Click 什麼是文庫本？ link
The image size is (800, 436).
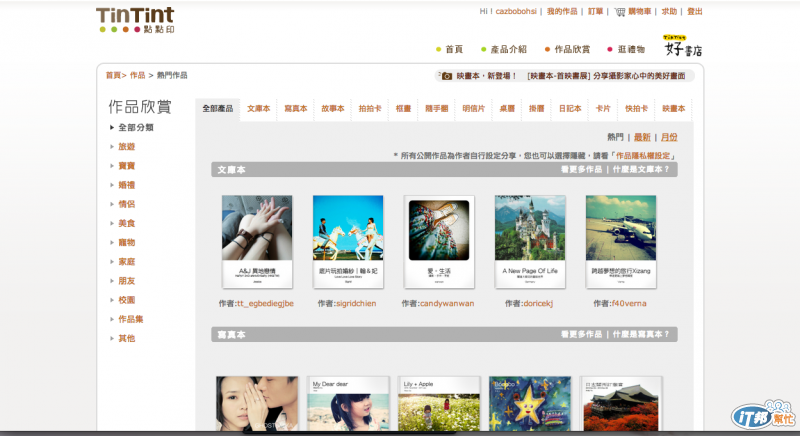640,169
